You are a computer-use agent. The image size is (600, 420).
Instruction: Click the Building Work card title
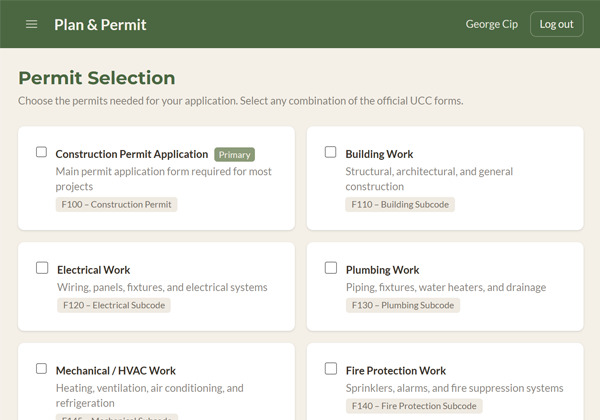click(379, 154)
